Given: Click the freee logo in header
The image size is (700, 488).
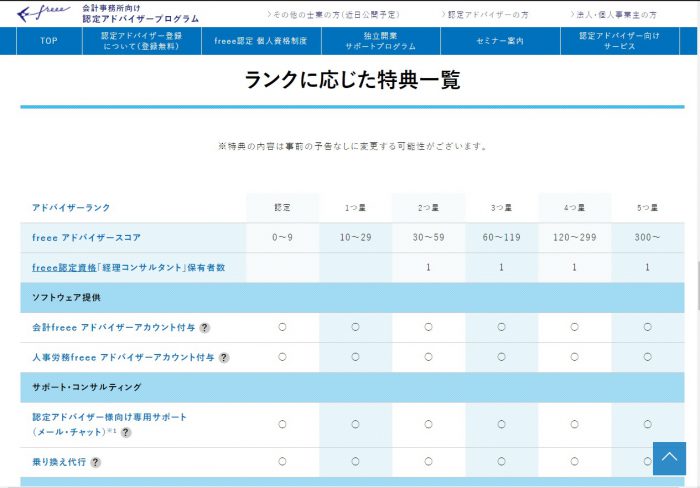Looking at the screenshot, I should [43, 13].
